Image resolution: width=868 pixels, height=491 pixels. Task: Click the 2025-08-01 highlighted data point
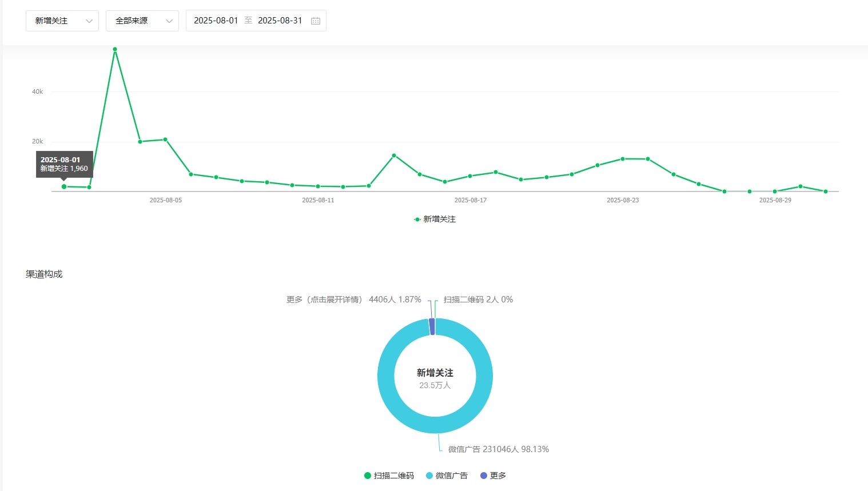[x=64, y=186]
